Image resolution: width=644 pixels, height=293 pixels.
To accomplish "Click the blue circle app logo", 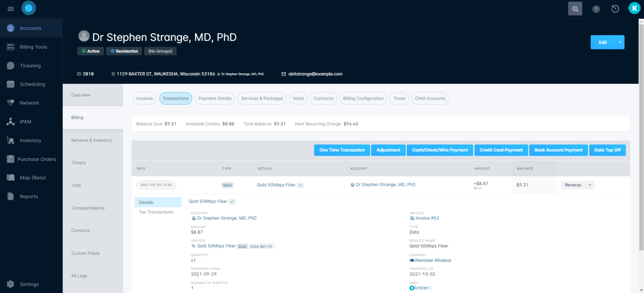I will [29, 8].
